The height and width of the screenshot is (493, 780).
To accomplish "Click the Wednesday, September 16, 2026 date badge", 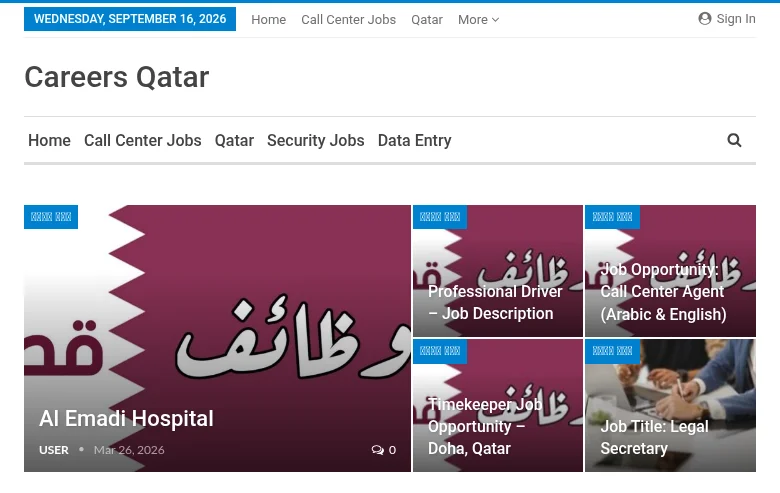I will pos(130,19).
